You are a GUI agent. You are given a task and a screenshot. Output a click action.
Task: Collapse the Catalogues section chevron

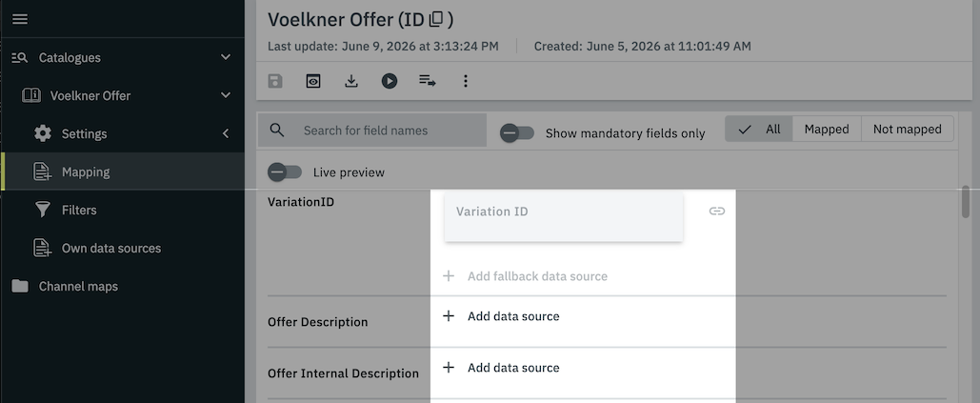click(227, 57)
